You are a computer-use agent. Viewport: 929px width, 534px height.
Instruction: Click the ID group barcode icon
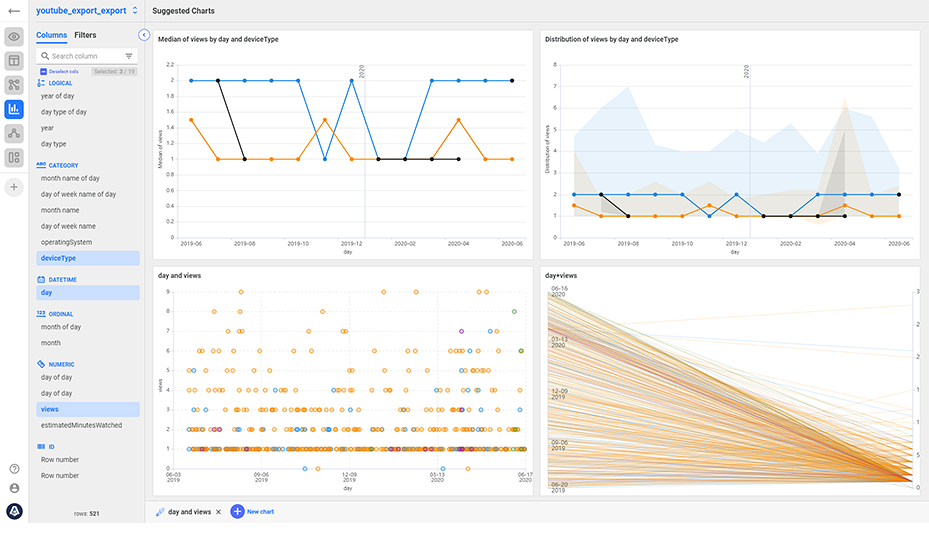click(x=41, y=446)
